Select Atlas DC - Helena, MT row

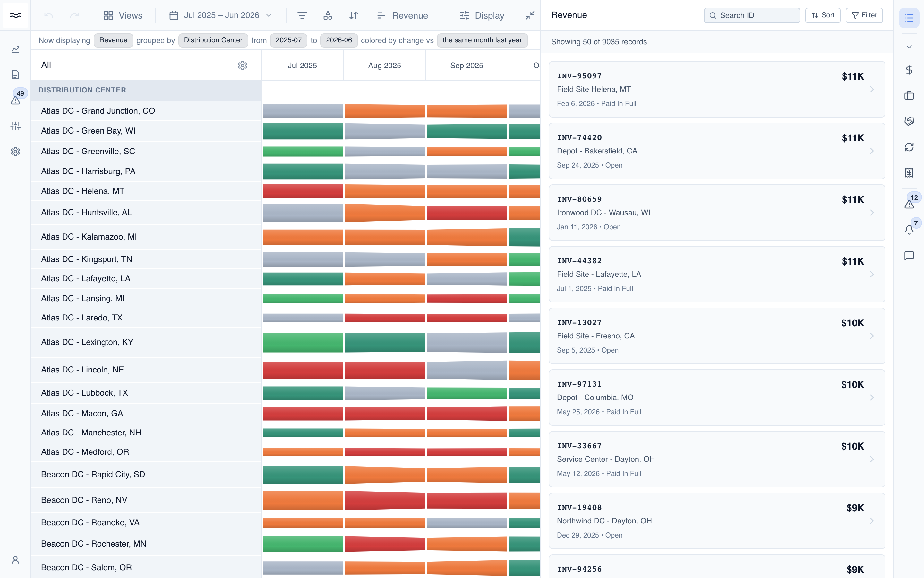pos(145,191)
